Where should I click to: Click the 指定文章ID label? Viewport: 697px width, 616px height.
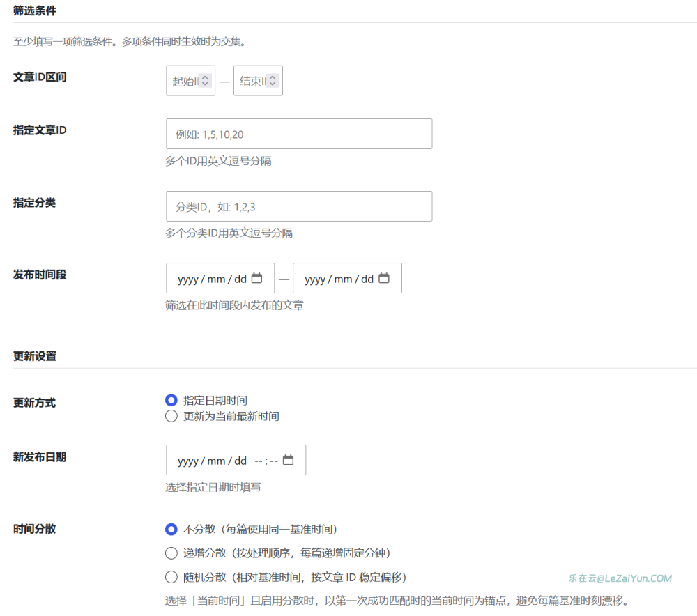(x=40, y=130)
